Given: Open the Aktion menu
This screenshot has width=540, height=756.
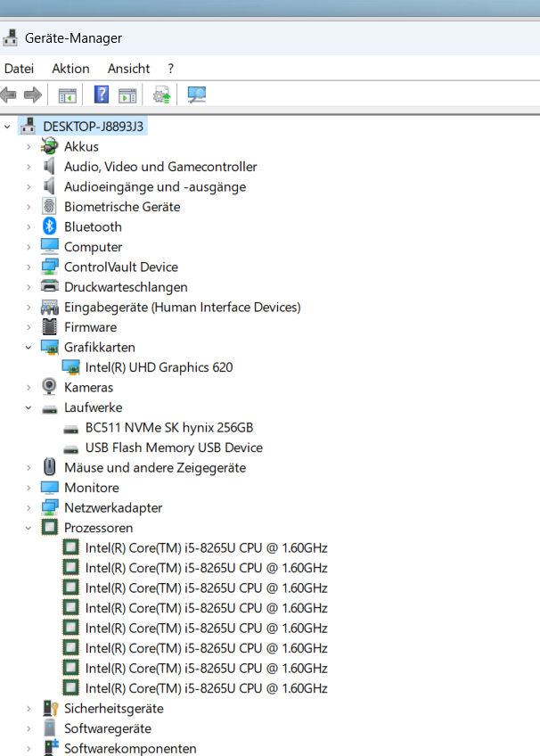Looking at the screenshot, I should pyautogui.click(x=70, y=69).
